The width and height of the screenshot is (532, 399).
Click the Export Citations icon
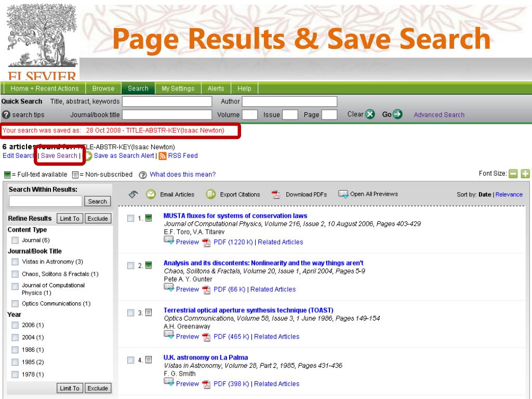pos(211,194)
